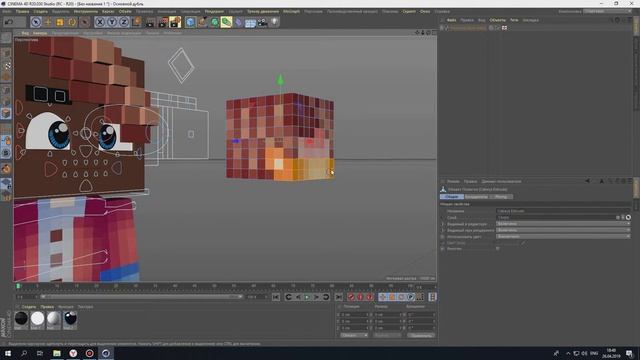Select the Move tool
This screenshot has height=360, width=640.
(x=48, y=22)
